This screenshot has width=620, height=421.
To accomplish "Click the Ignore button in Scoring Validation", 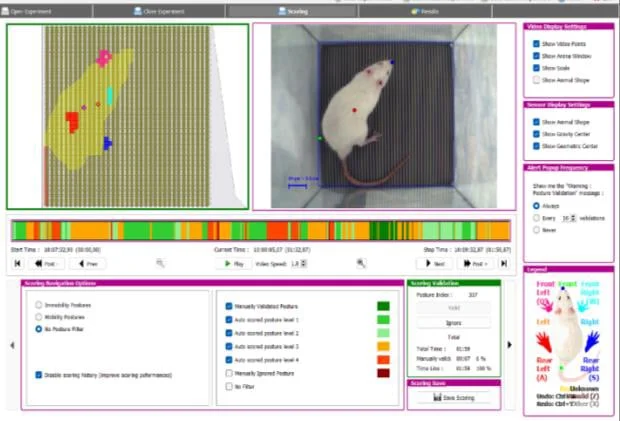I will click(454, 323).
